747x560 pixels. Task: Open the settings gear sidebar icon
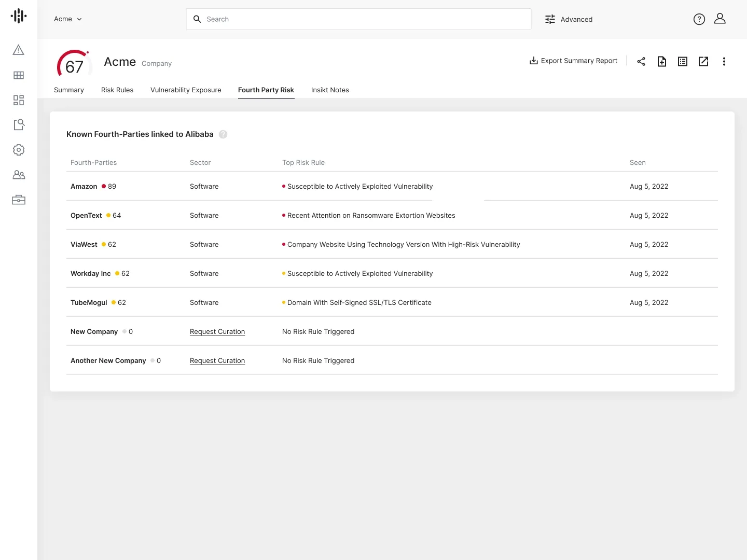point(19,150)
